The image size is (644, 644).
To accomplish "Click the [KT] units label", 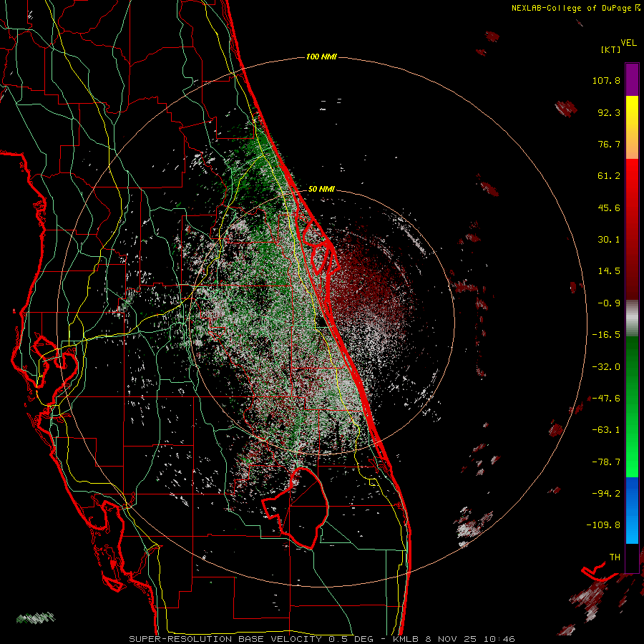I will tap(610, 49).
